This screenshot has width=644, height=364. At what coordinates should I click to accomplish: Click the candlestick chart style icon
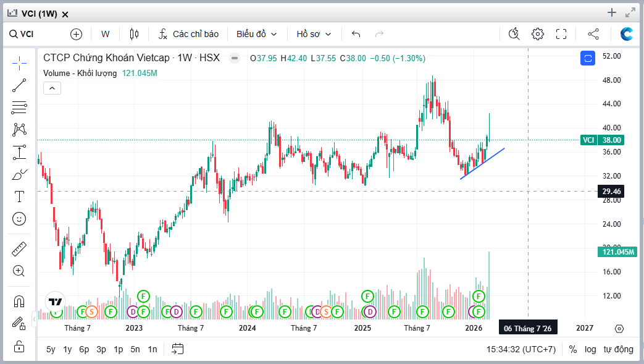[x=134, y=34]
